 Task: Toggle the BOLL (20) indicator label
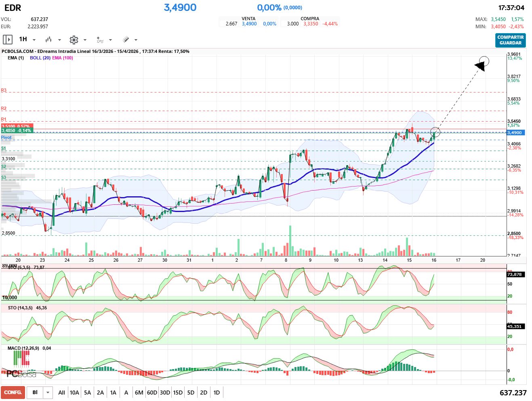pos(40,58)
